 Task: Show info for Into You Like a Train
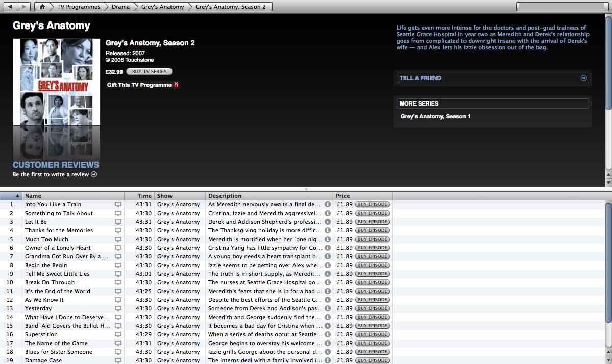(x=328, y=204)
